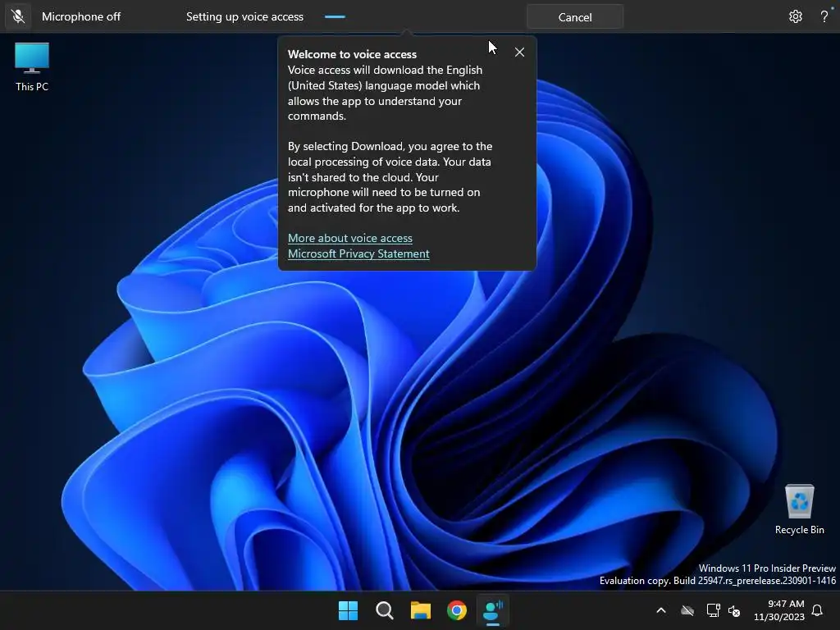This screenshot has width=840, height=630.
Task: Close the Welcome to voice access popup
Action: (519, 52)
